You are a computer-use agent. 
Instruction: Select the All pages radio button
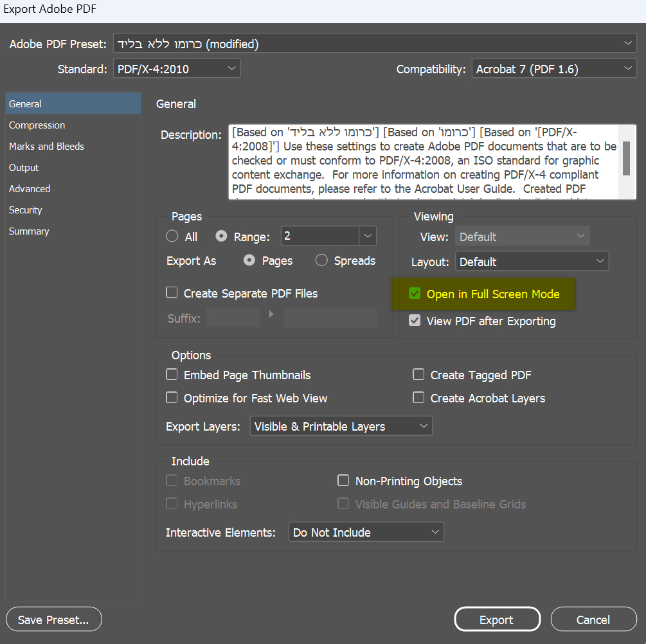[x=172, y=237]
